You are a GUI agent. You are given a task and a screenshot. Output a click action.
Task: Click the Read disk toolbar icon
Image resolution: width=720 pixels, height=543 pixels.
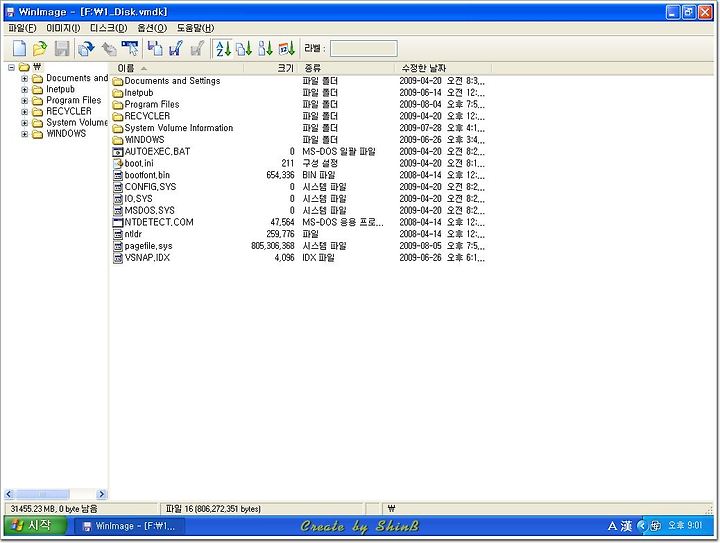pyautogui.click(x=155, y=48)
